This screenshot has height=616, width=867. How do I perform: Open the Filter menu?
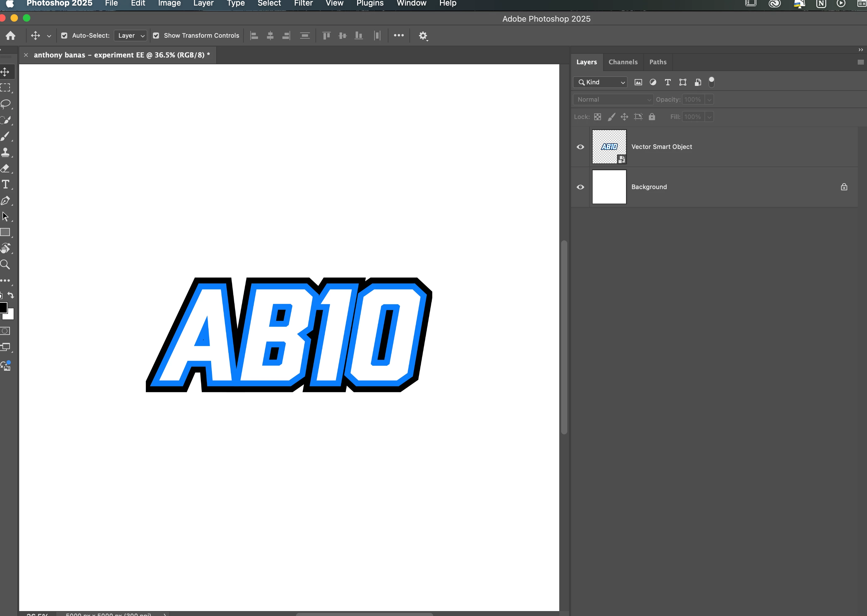303,3
